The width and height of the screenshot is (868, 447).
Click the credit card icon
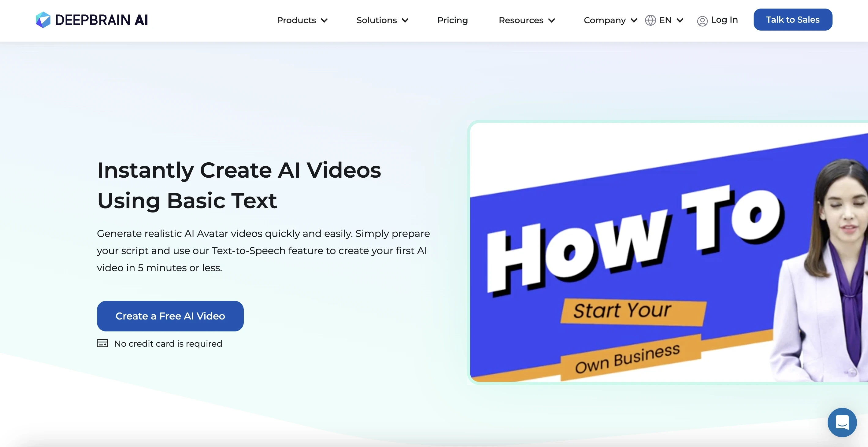102,343
